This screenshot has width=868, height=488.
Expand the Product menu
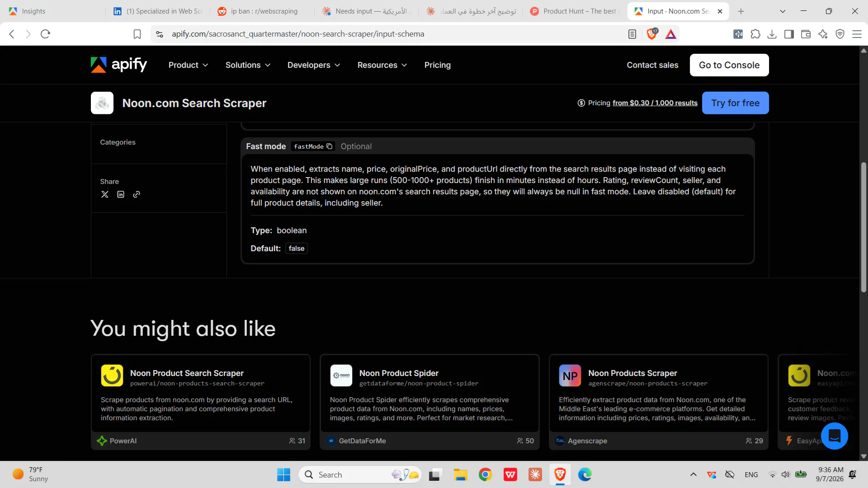[x=188, y=65]
